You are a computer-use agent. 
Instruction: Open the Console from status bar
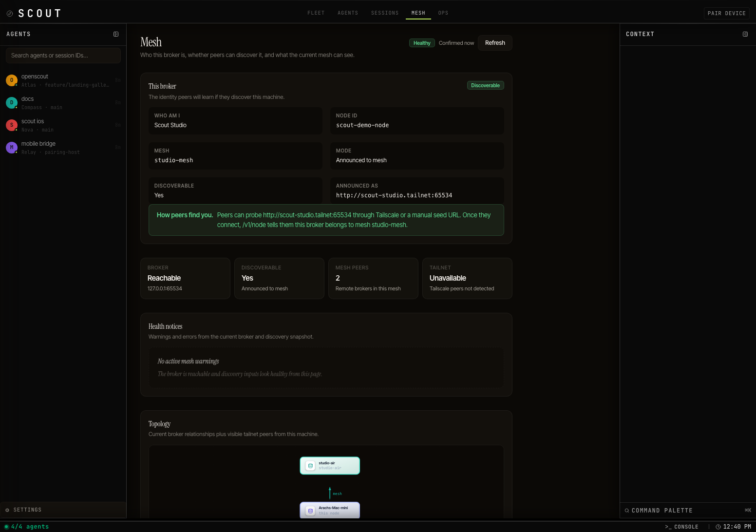(681, 527)
